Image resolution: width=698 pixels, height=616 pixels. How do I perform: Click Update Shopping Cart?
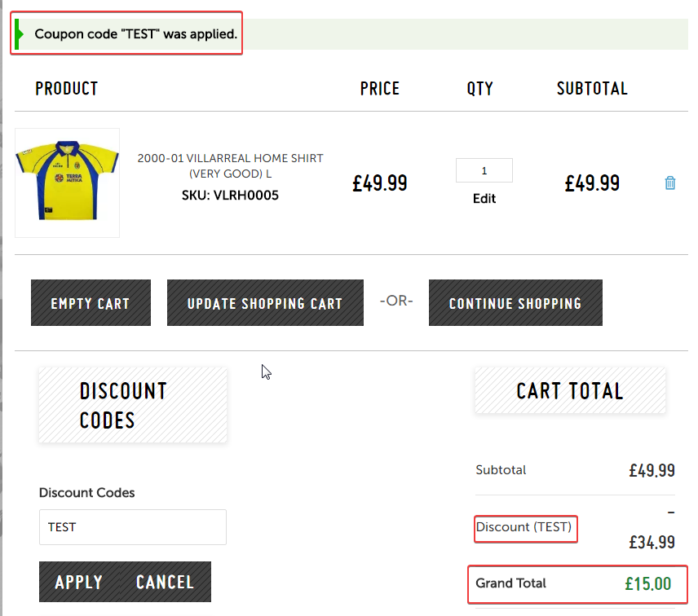click(265, 303)
